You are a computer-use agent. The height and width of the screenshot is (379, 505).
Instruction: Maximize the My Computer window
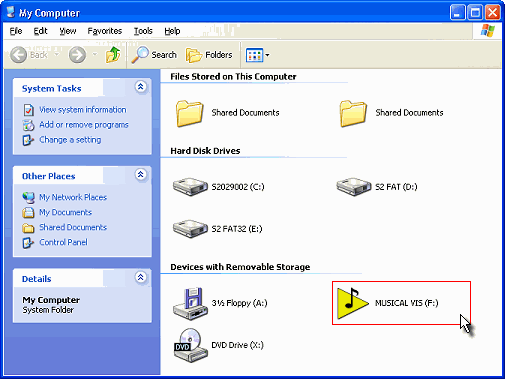475,13
